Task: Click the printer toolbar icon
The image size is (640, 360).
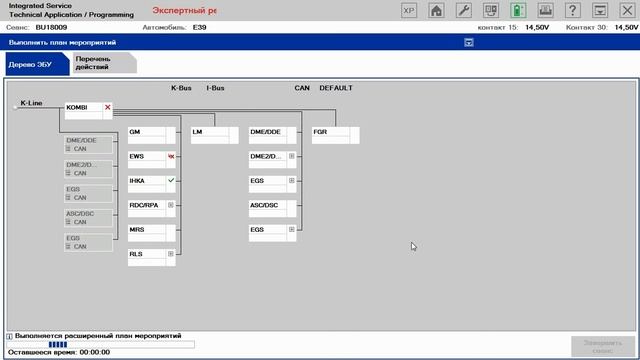Action: [x=546, y=11]
